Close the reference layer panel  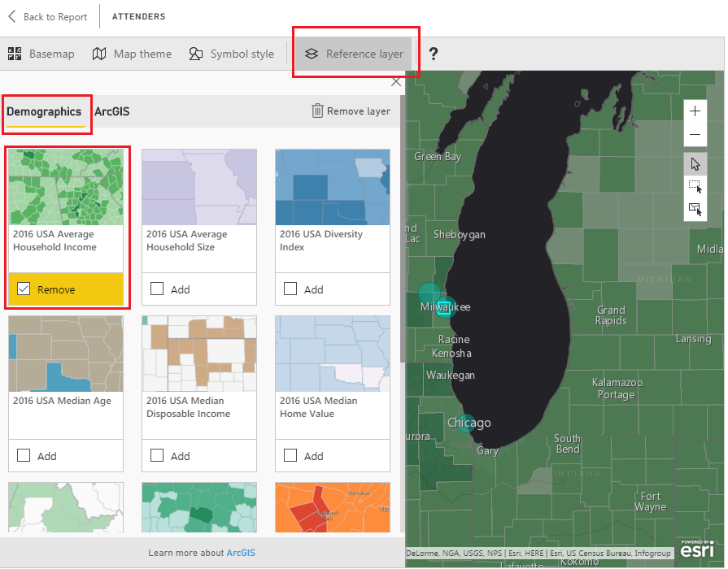click(x=395, y=82)
